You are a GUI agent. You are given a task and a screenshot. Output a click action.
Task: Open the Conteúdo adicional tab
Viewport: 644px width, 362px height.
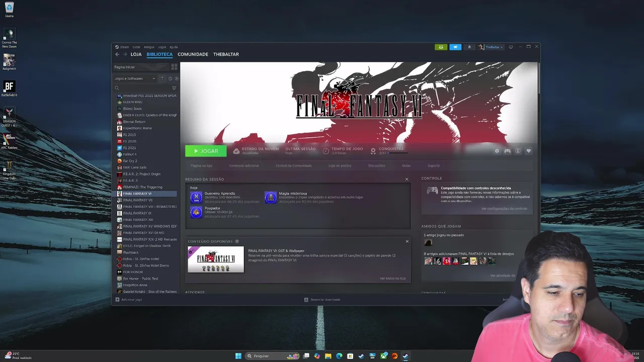pyautogui.click(x=244, y=165)
